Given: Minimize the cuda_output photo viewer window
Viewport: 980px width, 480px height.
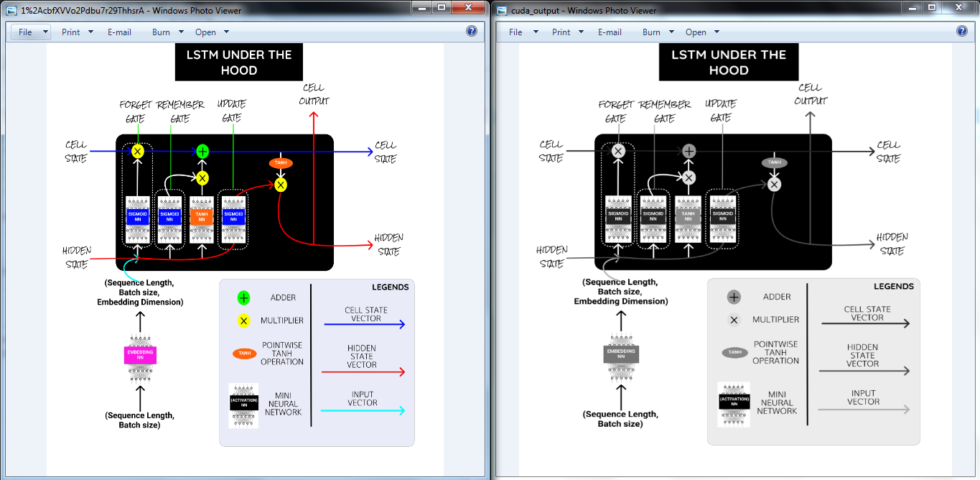Looking at the screenshot, I should [x=912, y=7].
